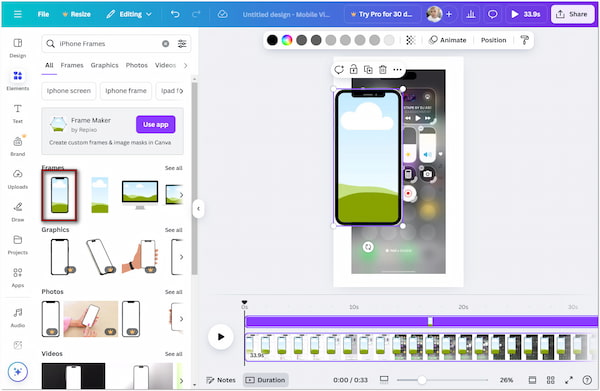Delete selected element with trash icon

tap(383, 70)
